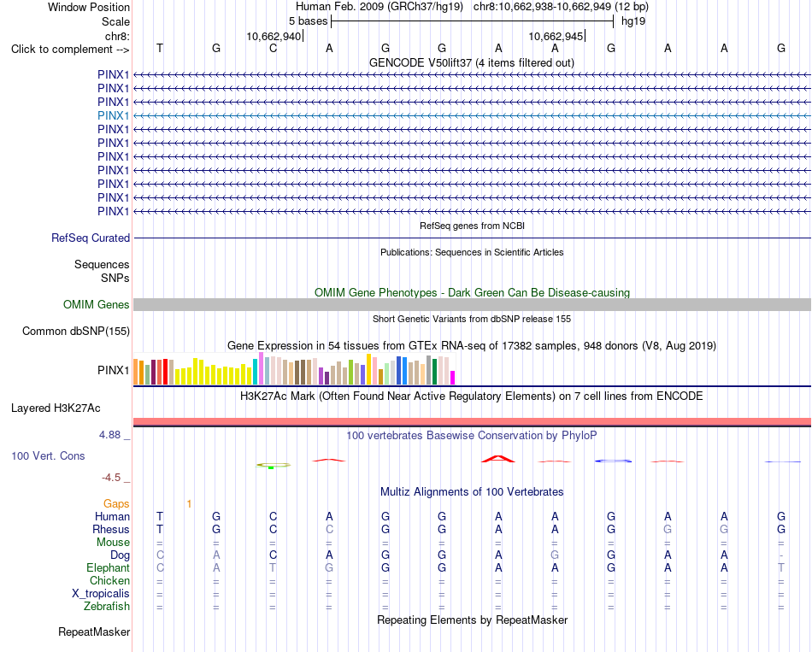Screen dimensions: 812x652
Task: Click the Zebrafish species label
Action: click(x=107, y=606)
